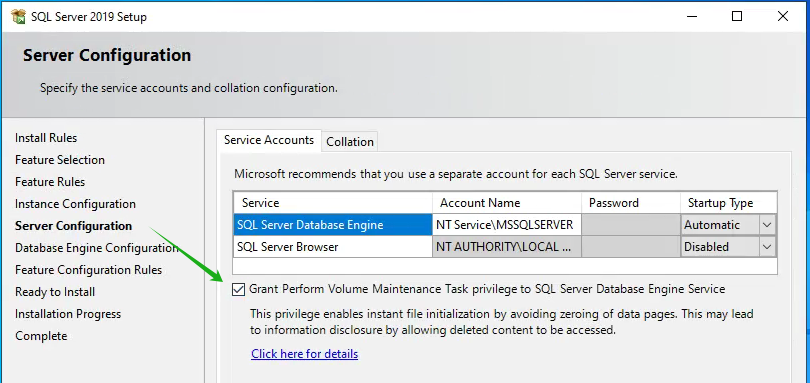The width and height of the screenshot is (810, 383).
Task: Click the SQL Server Setup title bar icon
Action: 18,17
